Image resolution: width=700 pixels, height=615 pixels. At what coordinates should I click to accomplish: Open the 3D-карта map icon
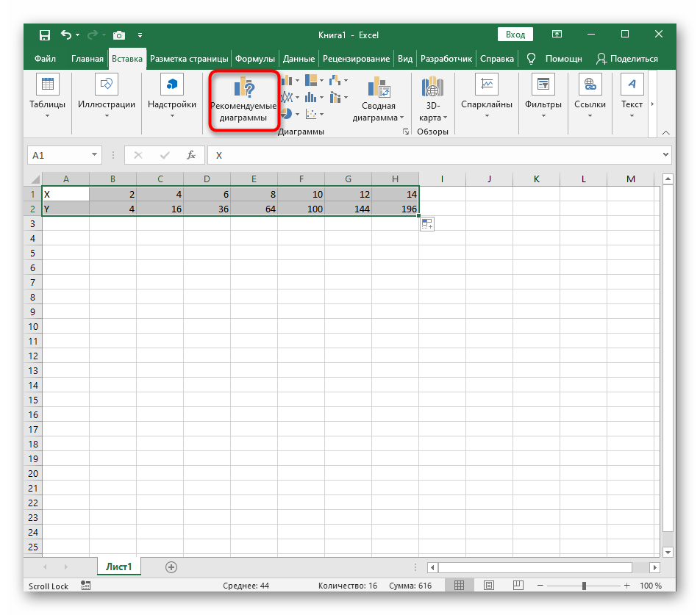click(432, 87)
